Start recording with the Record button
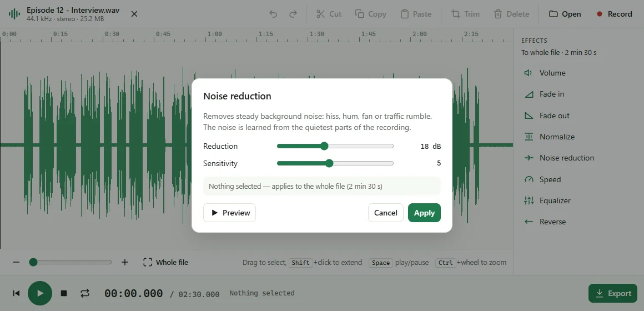 614,14
